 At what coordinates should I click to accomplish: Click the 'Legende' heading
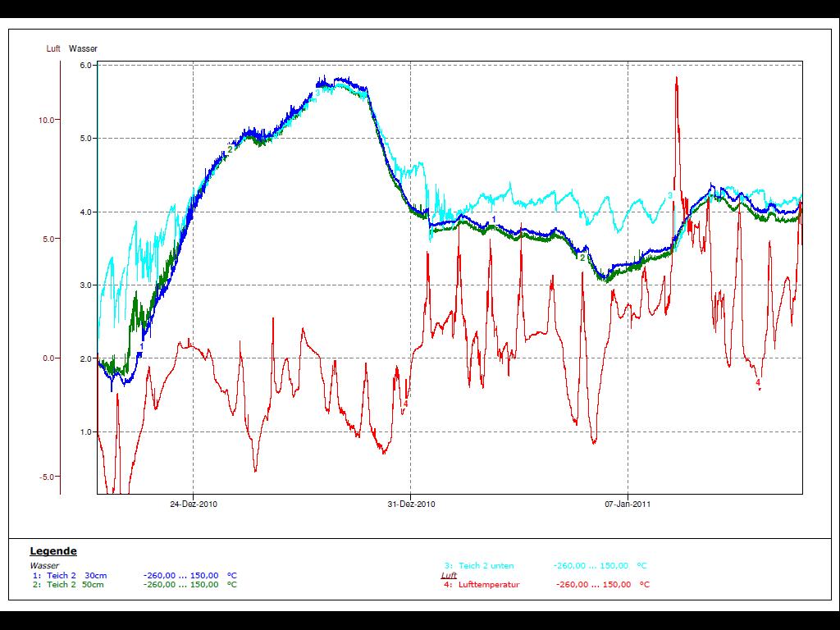pyautogui.click(x=53, y=551)
